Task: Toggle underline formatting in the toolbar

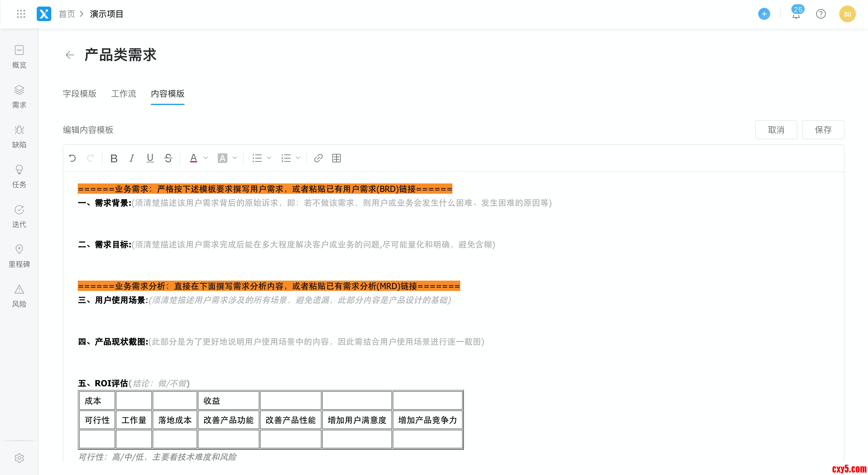Action: click(150, 158)
